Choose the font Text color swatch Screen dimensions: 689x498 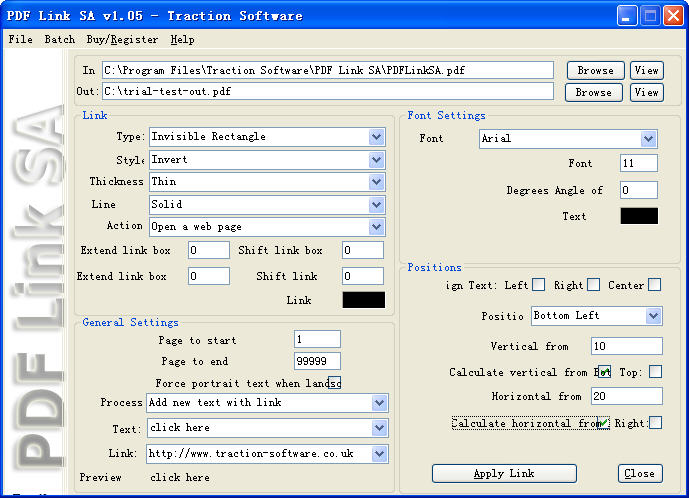(x=639, y=216)
